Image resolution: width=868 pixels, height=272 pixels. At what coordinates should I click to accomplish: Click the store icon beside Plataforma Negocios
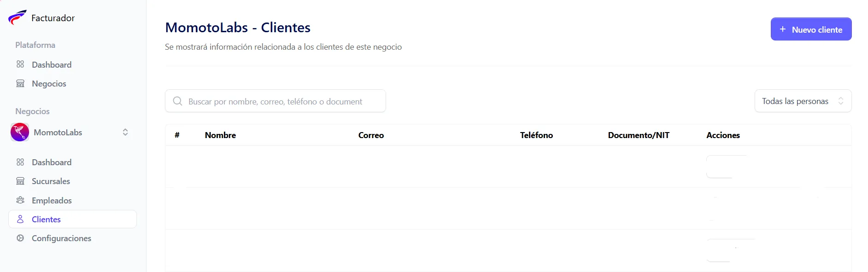point(20,83)
